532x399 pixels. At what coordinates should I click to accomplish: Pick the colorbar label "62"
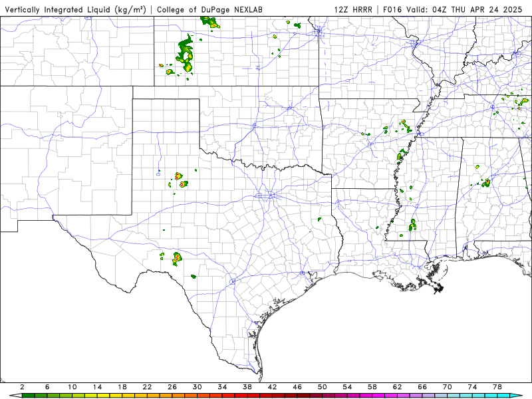click(397, 387)
